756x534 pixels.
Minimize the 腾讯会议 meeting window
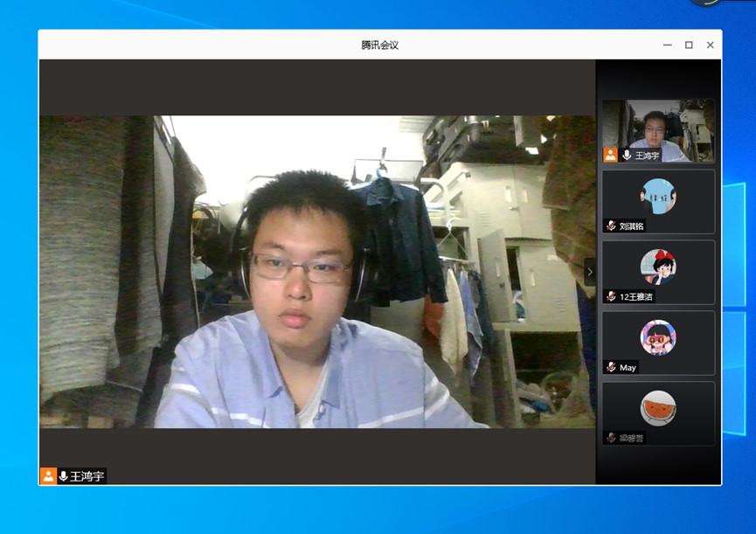pos(667,45)
